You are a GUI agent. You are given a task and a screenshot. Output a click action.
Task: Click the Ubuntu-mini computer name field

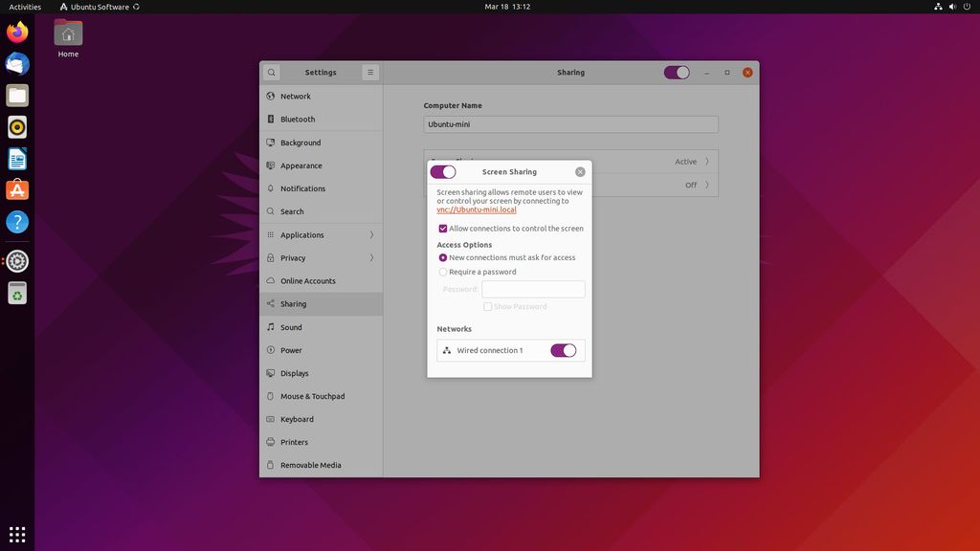(x=570, y=123)
